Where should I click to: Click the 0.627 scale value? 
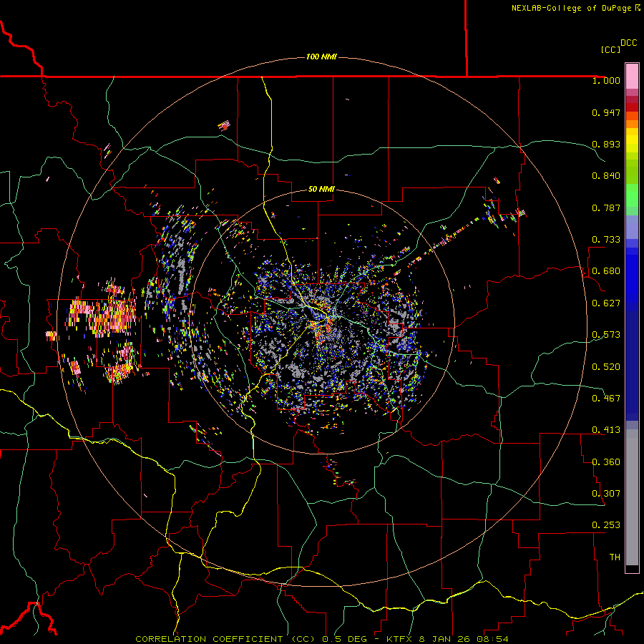pyautogui.click(x=606, y=303)
